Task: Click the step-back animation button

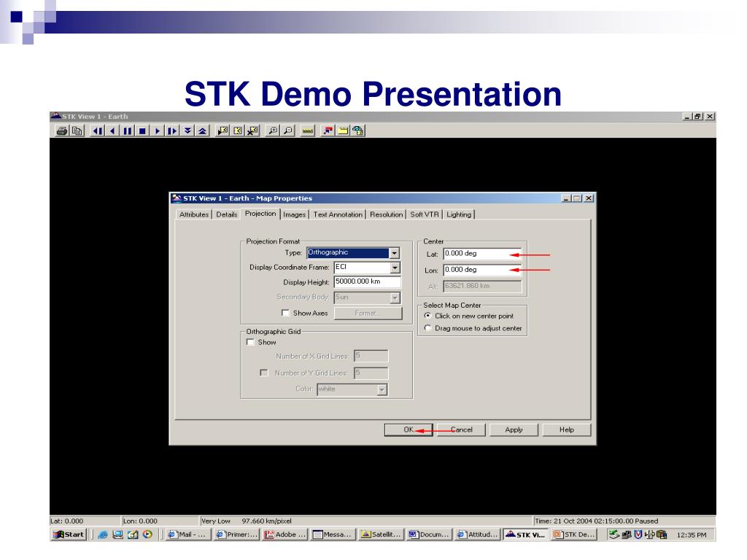Action: point(98,131)
